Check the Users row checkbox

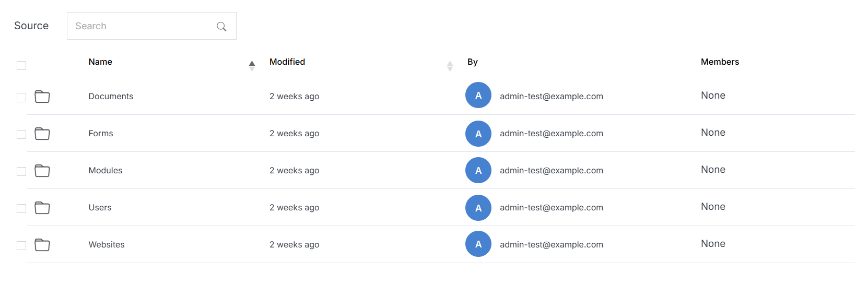(21, 208)
